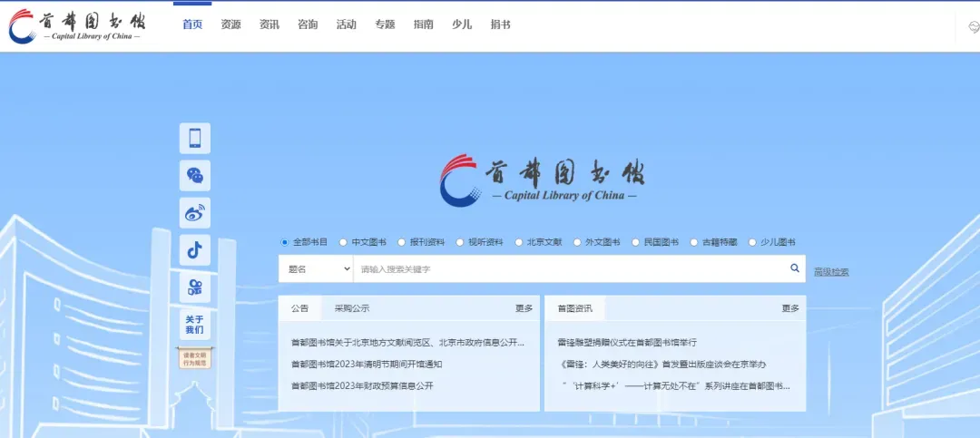Screen dimensions: 980x438
Task: Open the video camera icon in sidebar
Action: click(194, 287)
